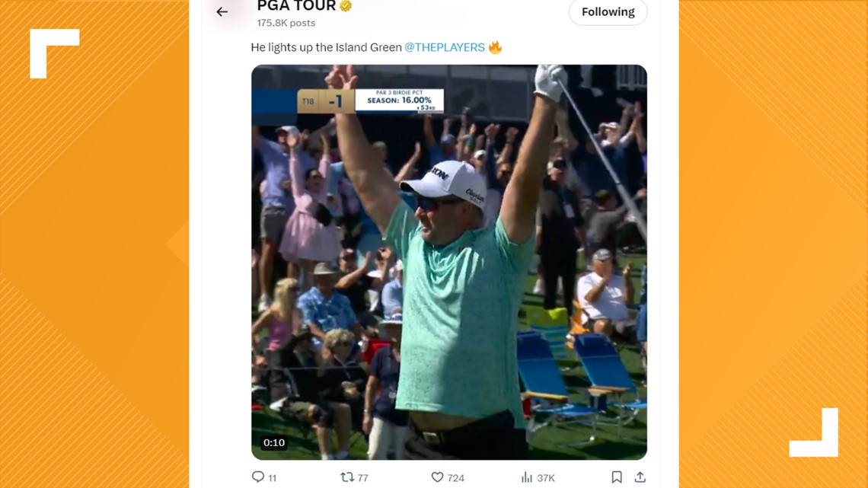Reply to the post using the speech bubble icon

tap(257, 477)
